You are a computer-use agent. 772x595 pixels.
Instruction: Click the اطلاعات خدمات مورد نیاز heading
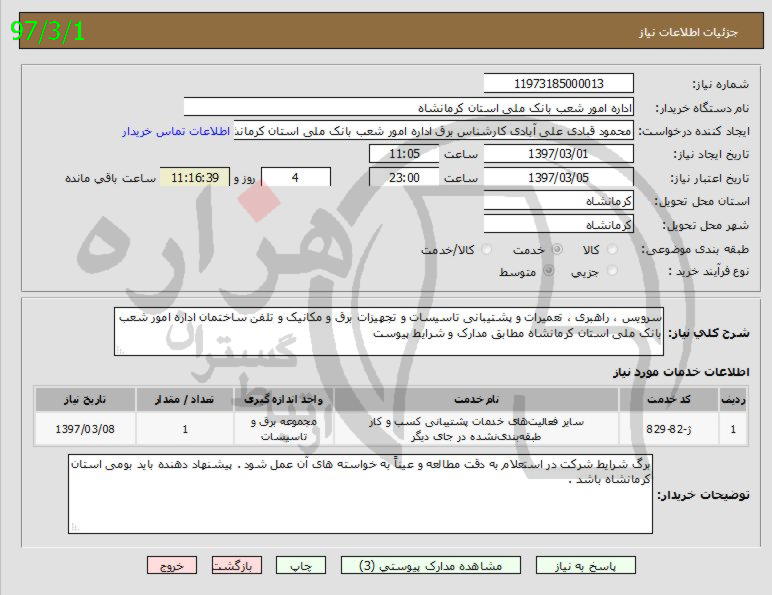[681, 372]
